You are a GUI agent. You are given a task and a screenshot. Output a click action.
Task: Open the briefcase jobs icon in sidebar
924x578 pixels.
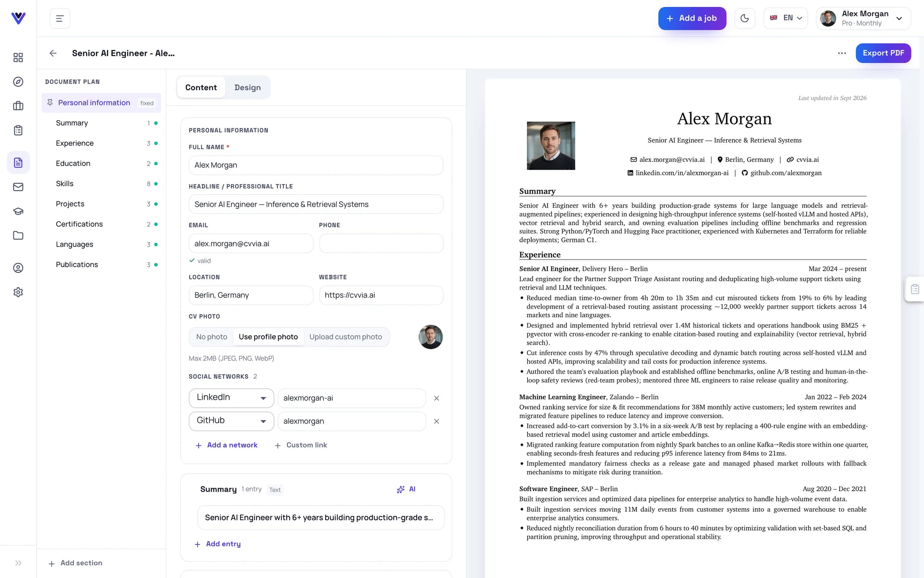pos(18,106)
